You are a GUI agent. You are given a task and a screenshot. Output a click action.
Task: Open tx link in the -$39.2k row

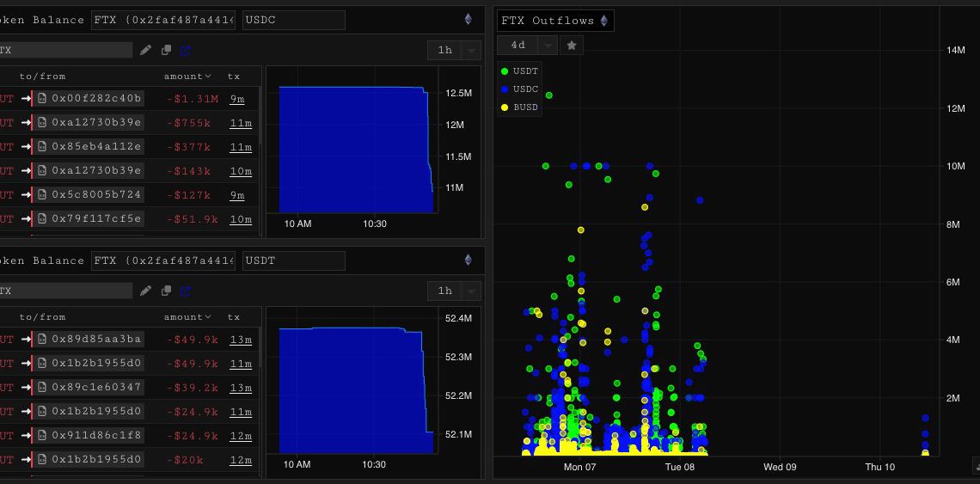(241, 388)
